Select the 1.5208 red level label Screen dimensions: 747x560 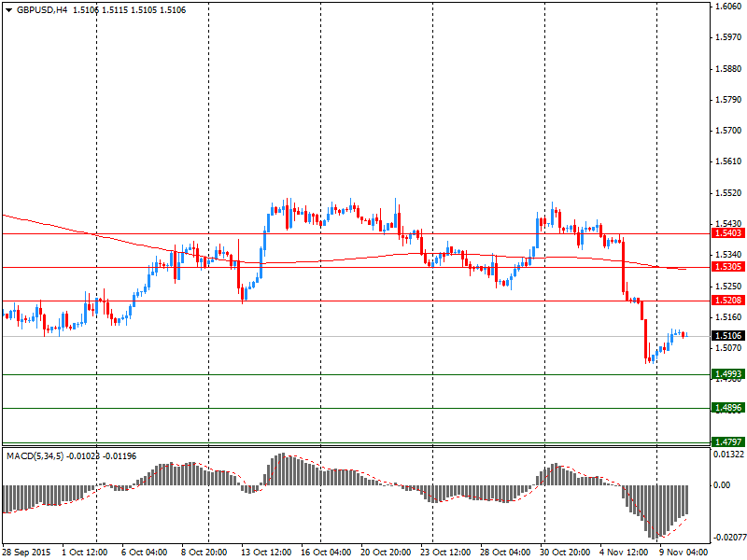(728, 300)
